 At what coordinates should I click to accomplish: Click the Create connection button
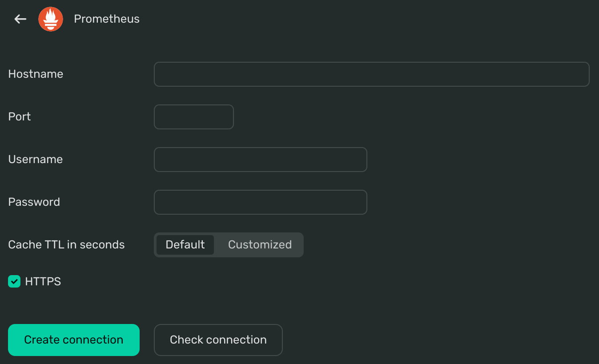coord(74,340)
